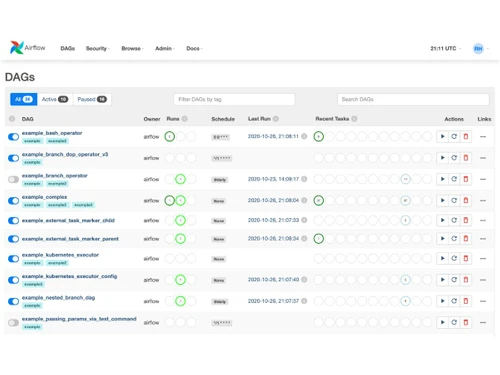Viewport: 500px width, 375px height.
Task: Delete example_passing_params_via_test_command DAG
Action: 466,322
